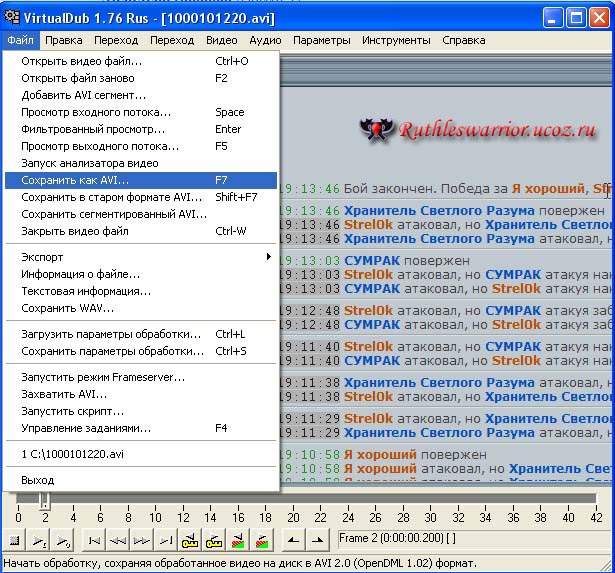Image resolution: width=615 pixels, height=573 pixels.
Task: Select Сохранить параметры обработки…
Action: (x=141, y=351)
